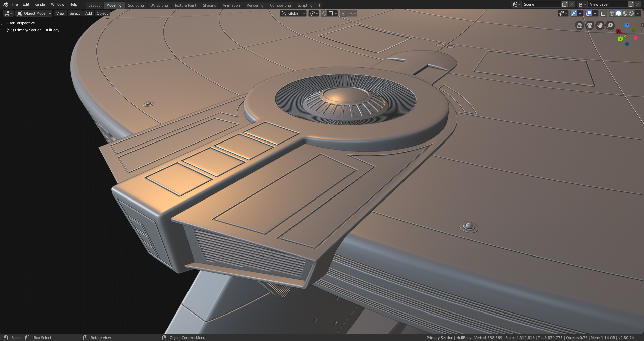Switch to solid viewport shading
The height and width of the screenshot is (341, 644).
point(619,13)
